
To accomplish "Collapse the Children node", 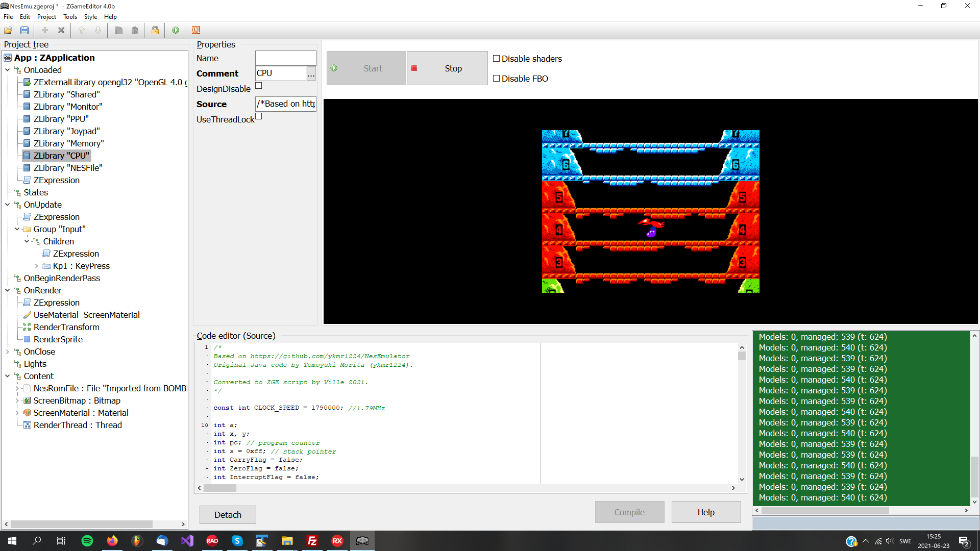I will click(27, 241).
